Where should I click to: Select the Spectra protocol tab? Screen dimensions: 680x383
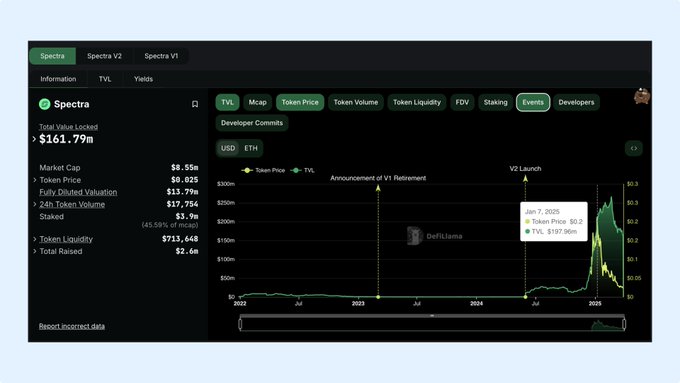click(x=52, y=56)
